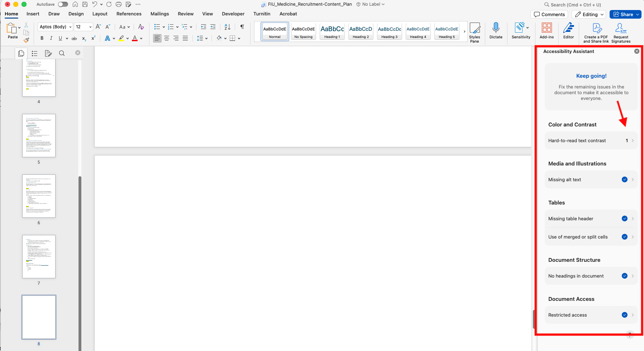The width and height of the screenshot is (644, 351).
Task: Center align the text
Action: [167, 38]
